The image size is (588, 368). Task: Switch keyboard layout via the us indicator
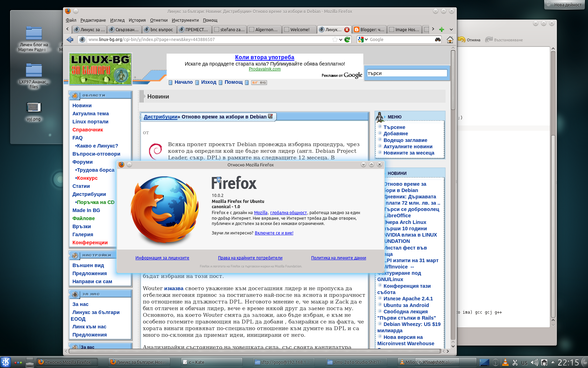click(524, 363)
